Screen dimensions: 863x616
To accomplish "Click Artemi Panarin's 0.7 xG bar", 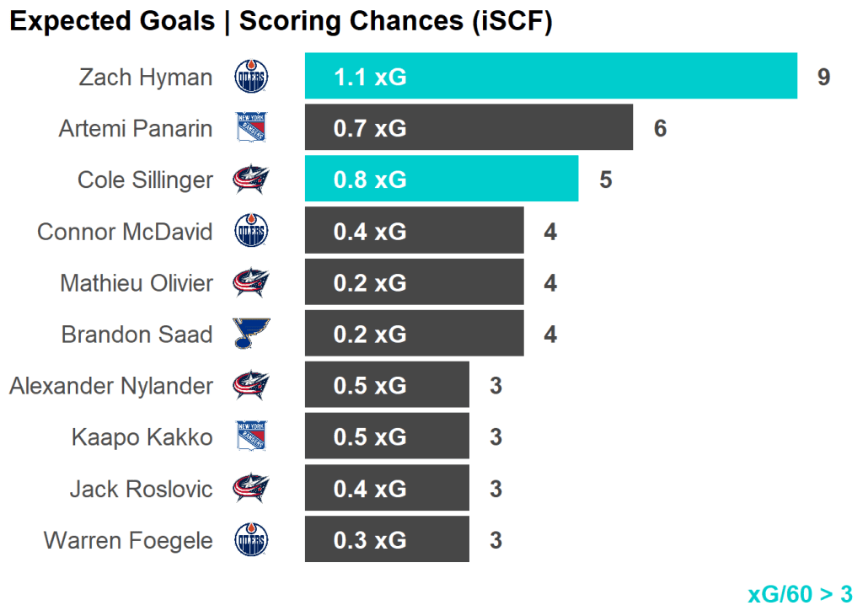I will pyautogui.click(x=469, y=128).
